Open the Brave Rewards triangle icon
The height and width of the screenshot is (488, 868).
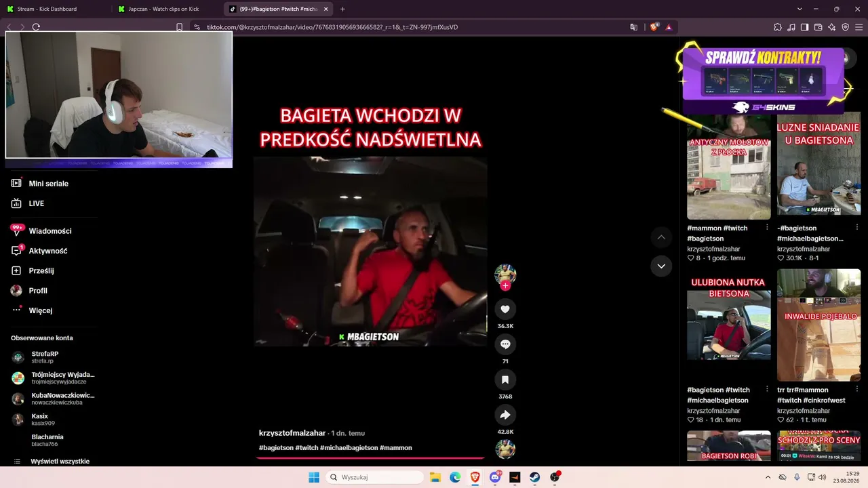[669, 27]
